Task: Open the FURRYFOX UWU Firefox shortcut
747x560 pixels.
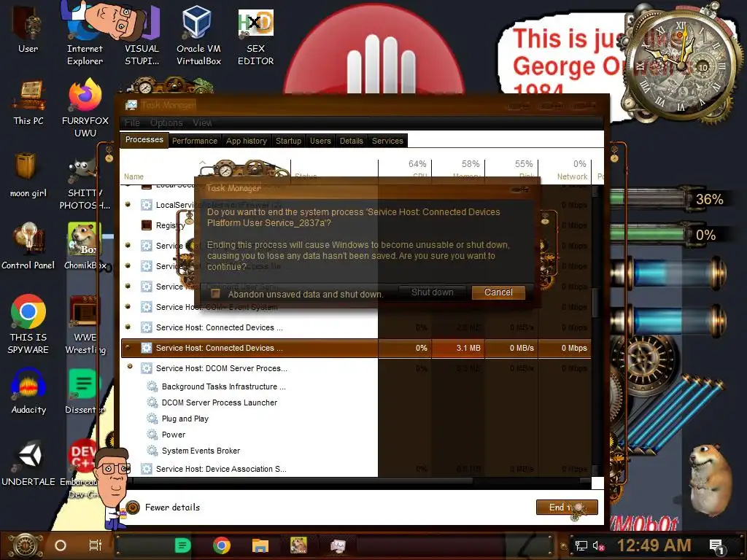Action: click(85, 109)
